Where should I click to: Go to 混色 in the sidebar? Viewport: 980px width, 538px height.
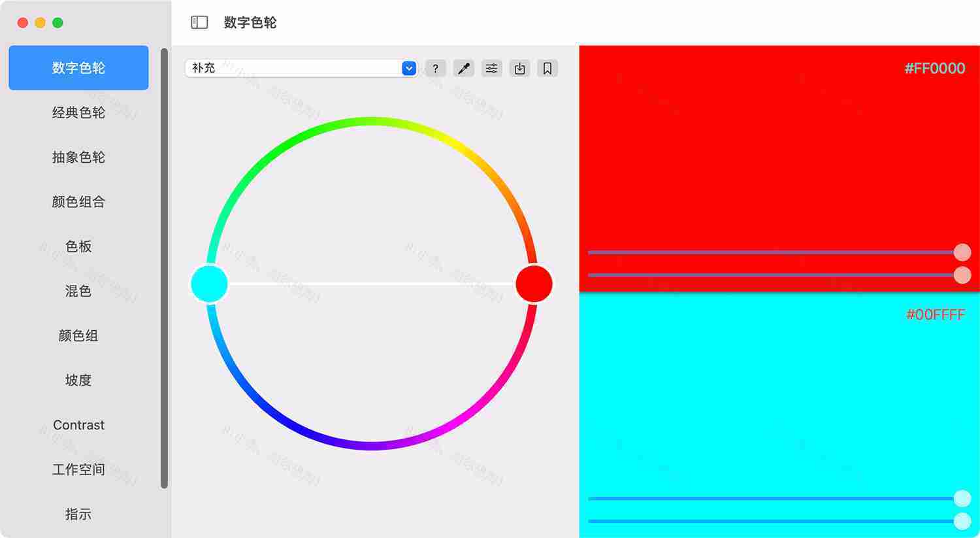pos(78,291)
